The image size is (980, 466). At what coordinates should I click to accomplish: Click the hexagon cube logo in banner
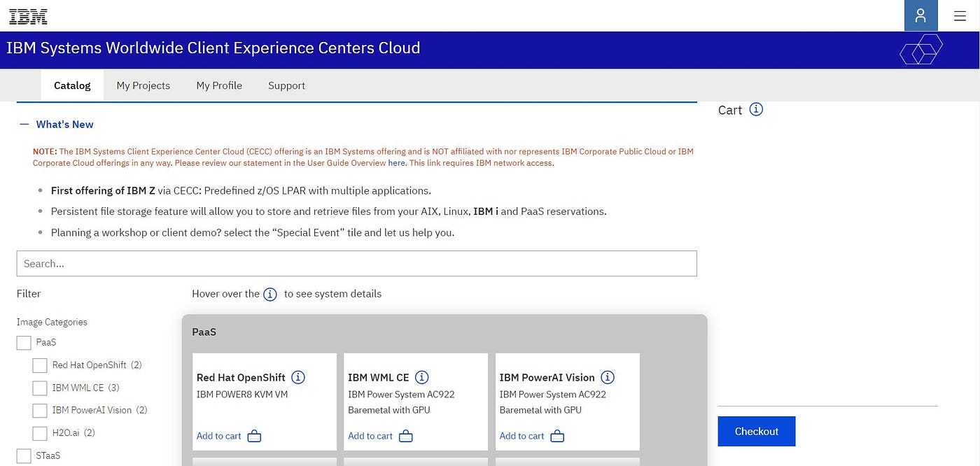pyautogui.click(x=920, y=49)
